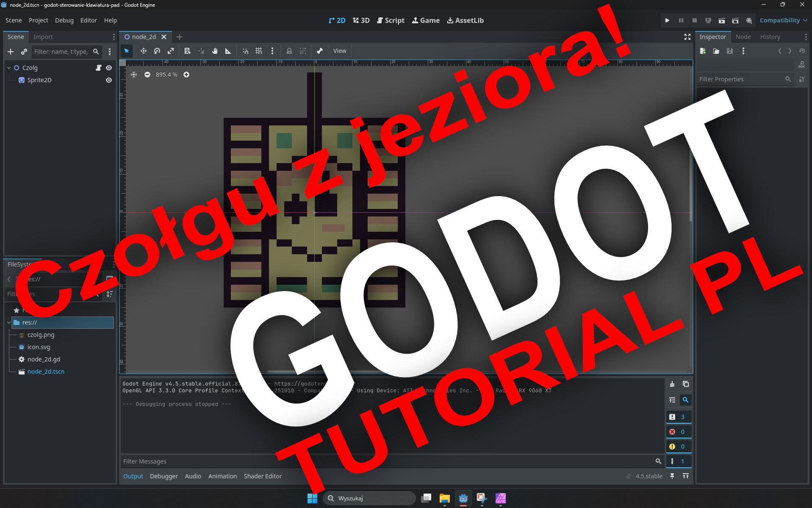This screenshot has width=812, height=508.
Task: Toggle Sprite2D visibility eye
Action: (x=109, y=80)
